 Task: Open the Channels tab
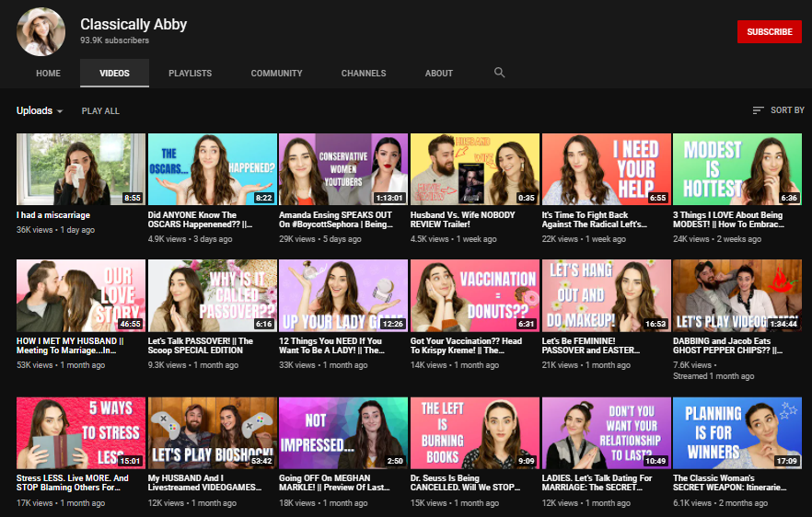[364, 74]
